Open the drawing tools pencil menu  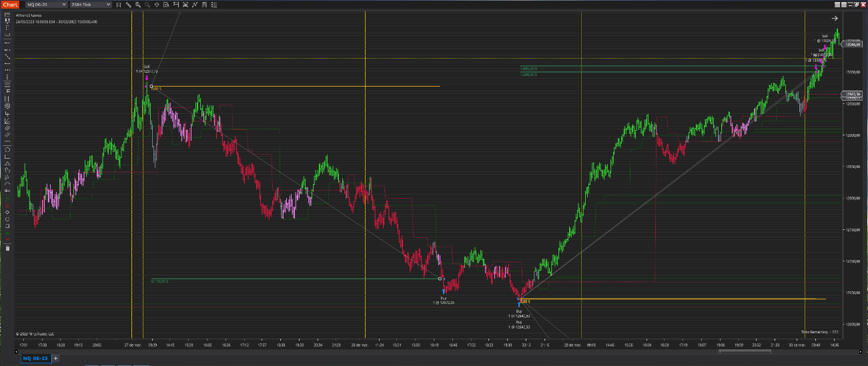click(x=128, y=5)
